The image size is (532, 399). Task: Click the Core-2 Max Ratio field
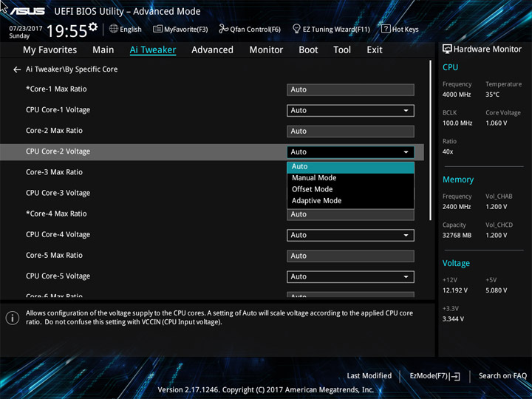click(x=350, y=132)
